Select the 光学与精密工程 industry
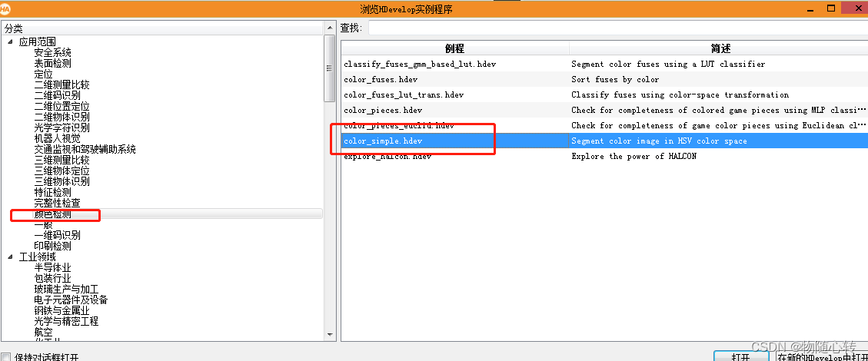Screen dimensions: 868x361 point(66,321)
